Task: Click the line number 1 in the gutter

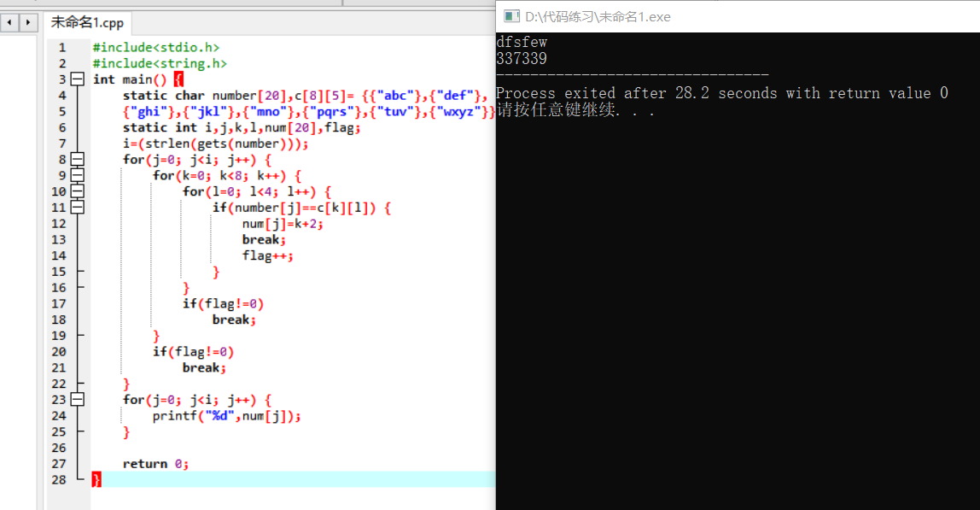Action: (x=61, y=48)
